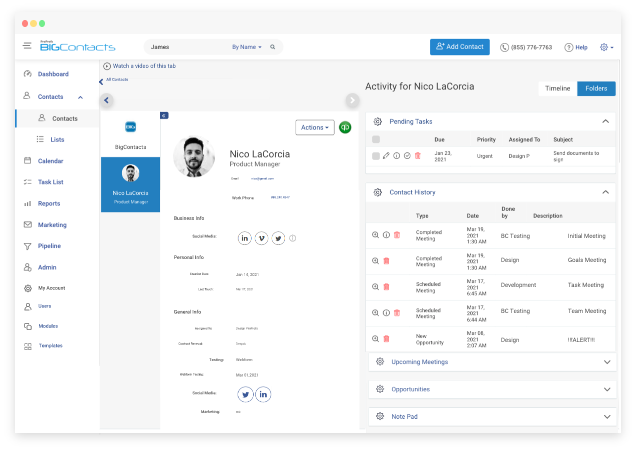The width and height of the screenshot is (636, 451).
Task: Expand the Note Pad panel
Action: pyautogui.click(x=607, y=417)
